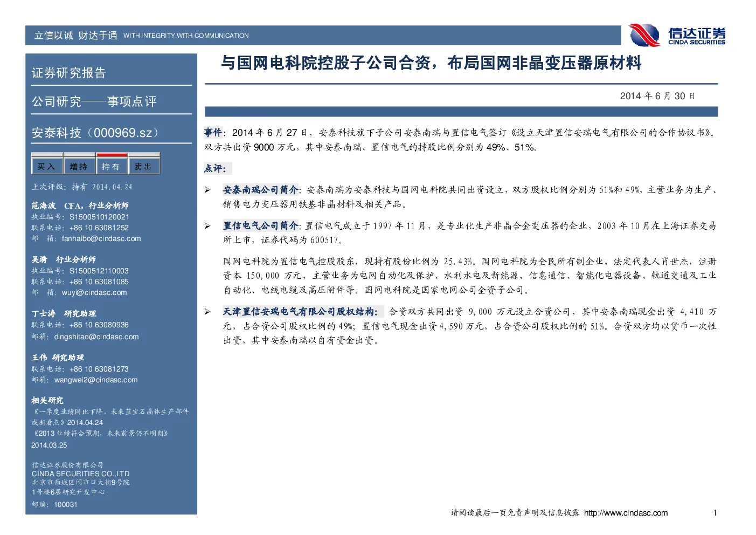Viewport: 756px width, 535px height.
Task: Click the disclaimer 请阅读最后一页免责声明及信息披露
Action: (515, 513)
